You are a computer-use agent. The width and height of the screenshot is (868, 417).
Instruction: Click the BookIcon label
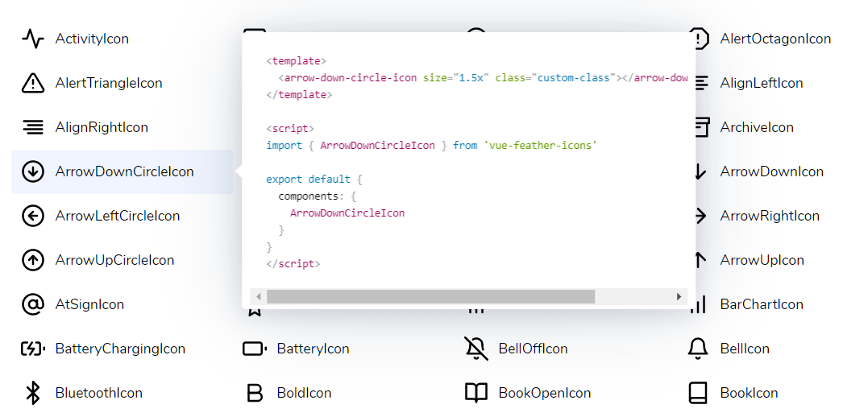click(749, 393)
